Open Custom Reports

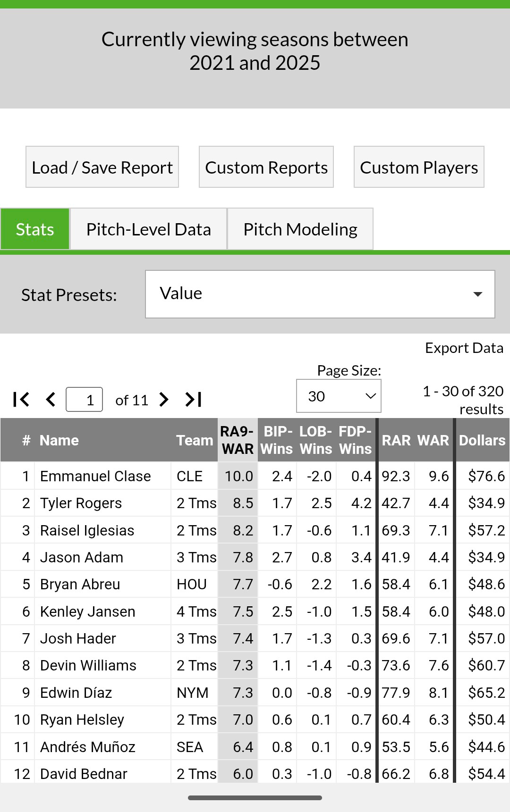266,167
